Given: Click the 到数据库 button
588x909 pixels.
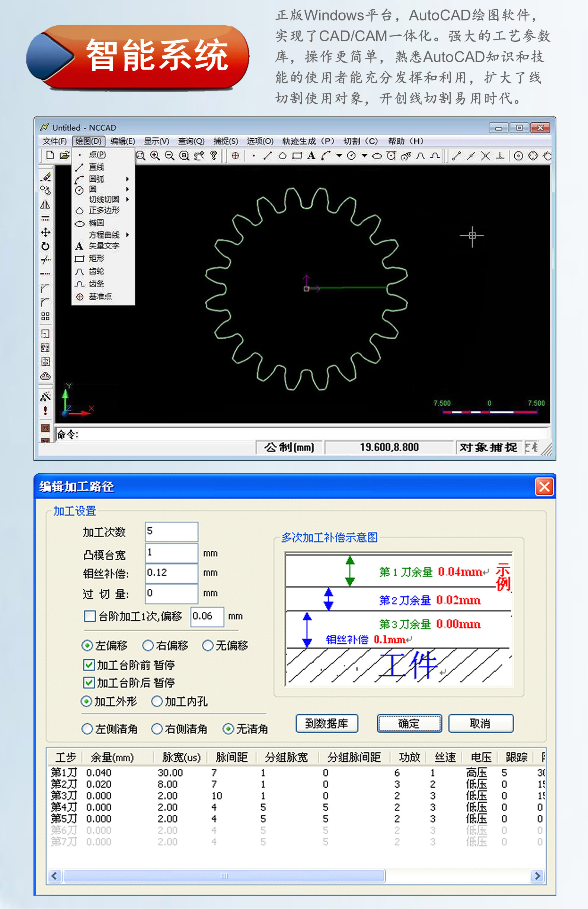Looking at the screenshot, I should click(327, 723).
